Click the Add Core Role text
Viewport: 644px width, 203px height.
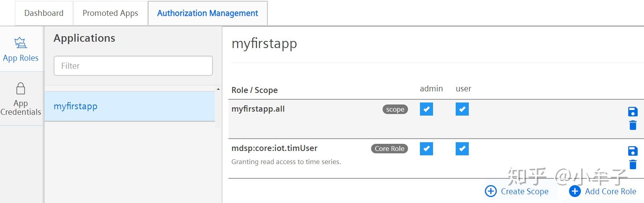[611, 191]
